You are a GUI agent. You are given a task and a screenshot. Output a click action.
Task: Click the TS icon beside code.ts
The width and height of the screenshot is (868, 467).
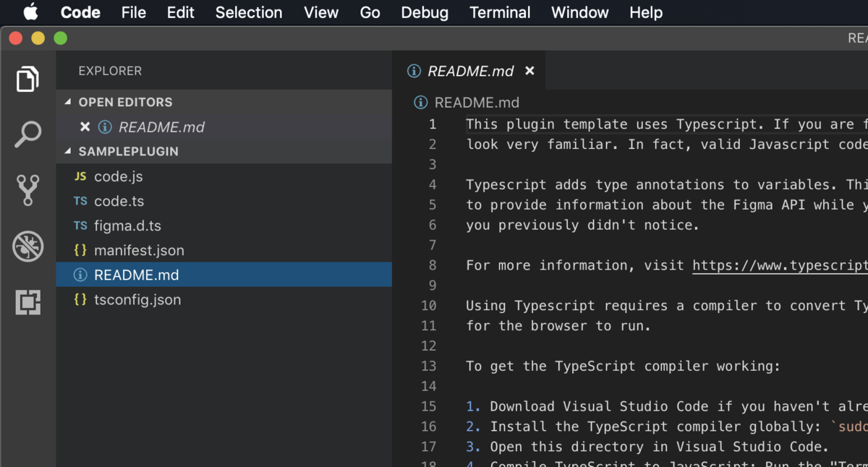coord(80,201)
